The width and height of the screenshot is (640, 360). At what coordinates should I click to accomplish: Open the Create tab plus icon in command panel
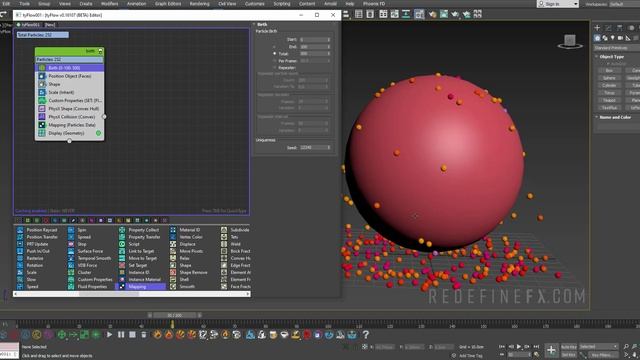(597, 28)
